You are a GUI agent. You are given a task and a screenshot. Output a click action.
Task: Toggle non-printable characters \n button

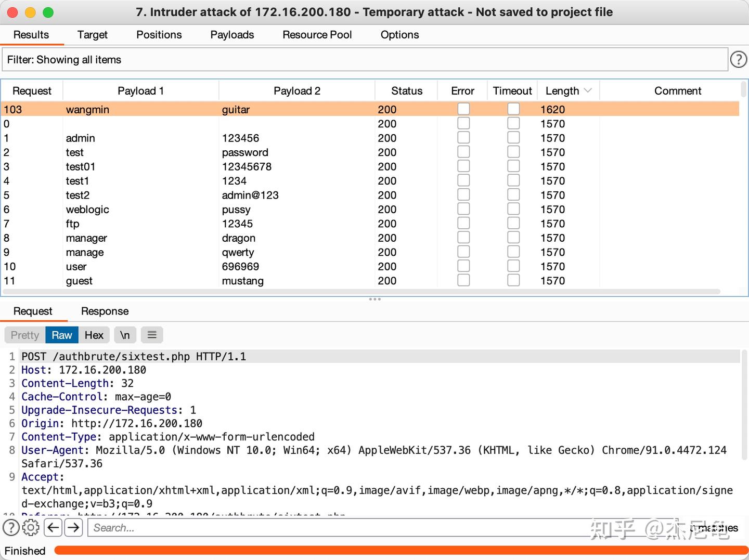(125, 335)
